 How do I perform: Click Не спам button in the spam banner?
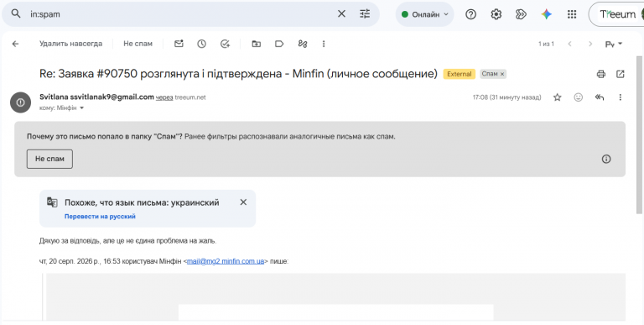click(49, 159)
